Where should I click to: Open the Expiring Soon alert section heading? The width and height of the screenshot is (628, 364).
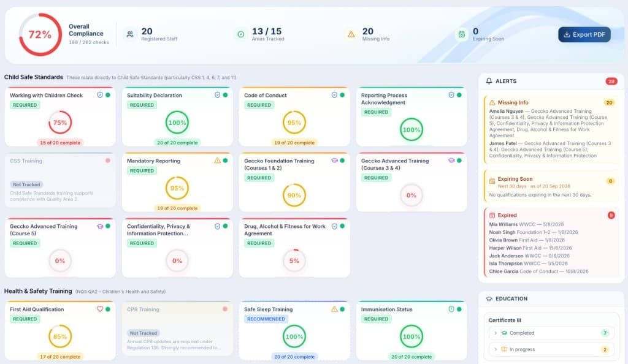coord(515,179)
